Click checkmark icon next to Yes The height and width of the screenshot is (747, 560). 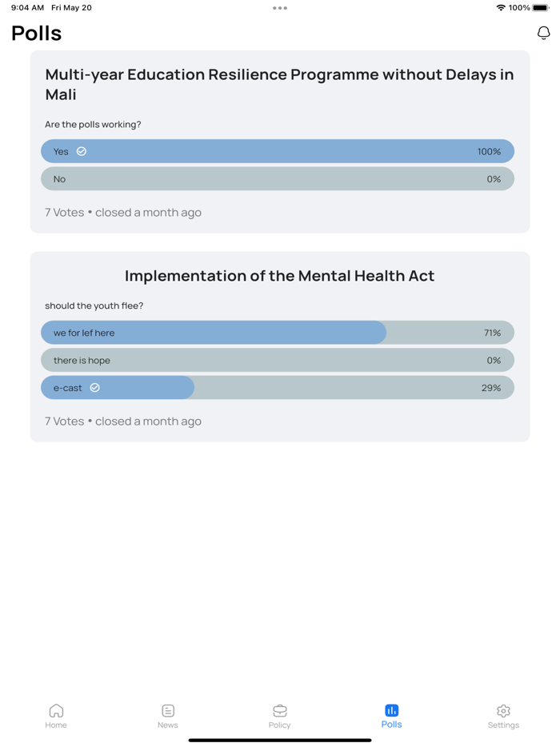[x=82, y=151]
